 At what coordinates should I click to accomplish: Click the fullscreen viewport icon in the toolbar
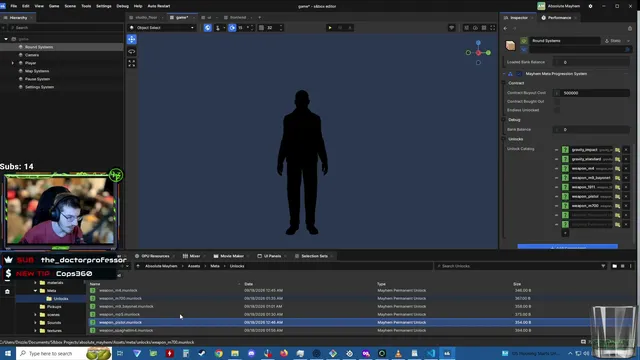coord(493,28)
